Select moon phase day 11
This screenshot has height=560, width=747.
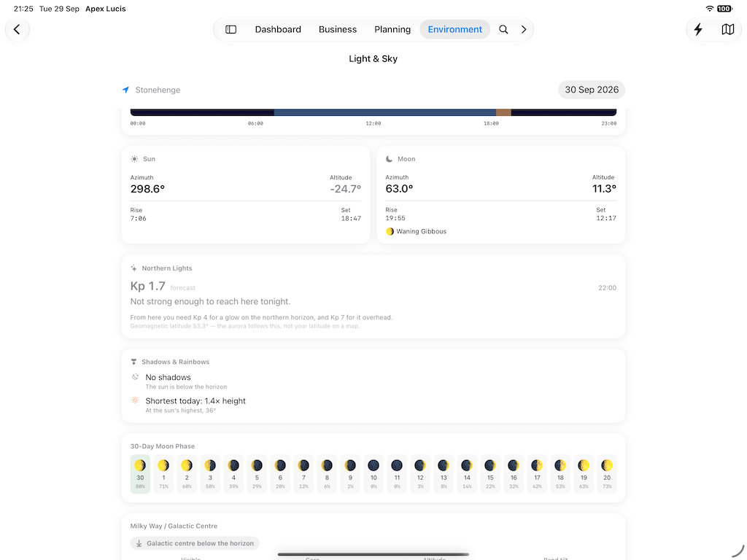(397, 474)
